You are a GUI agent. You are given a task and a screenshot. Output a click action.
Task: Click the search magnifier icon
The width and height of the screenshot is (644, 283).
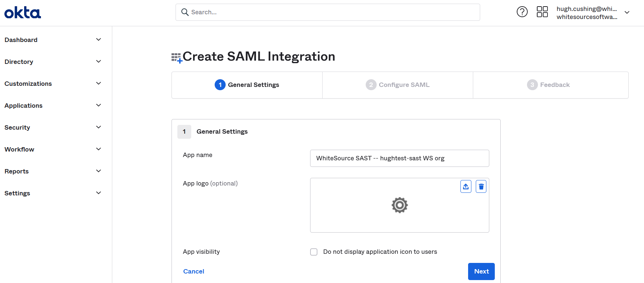pyautogui.click(x=185, y=12)
